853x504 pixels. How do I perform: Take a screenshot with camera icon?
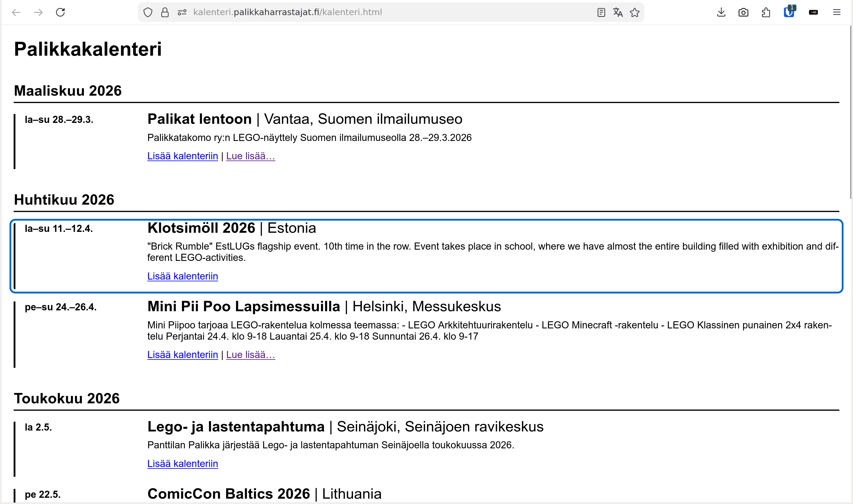click(x=743, y=12)
